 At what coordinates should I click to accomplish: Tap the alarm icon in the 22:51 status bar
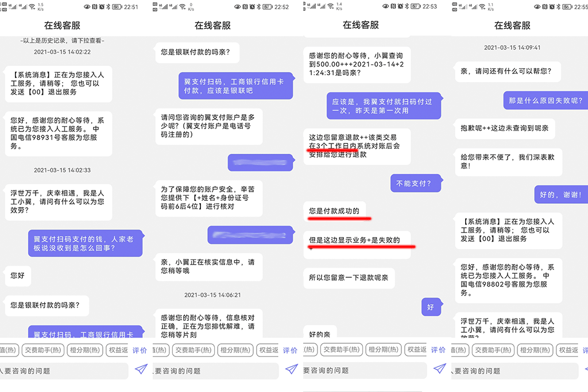tap(102, 7)
